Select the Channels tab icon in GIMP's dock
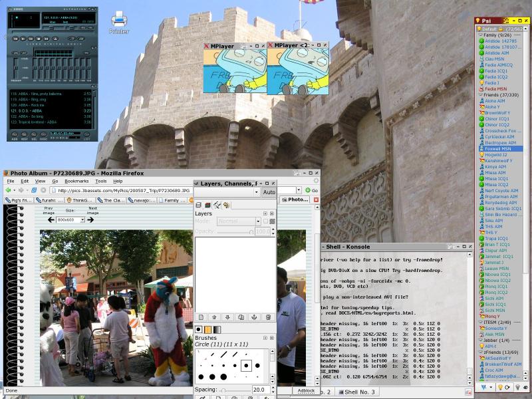Viewport: 532px width, 399px height. tap(207, 203)
